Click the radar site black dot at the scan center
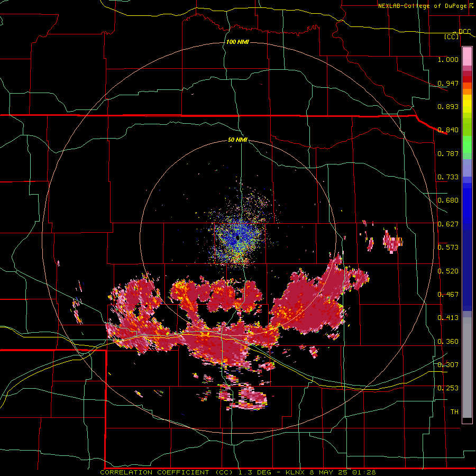 [237, 237]
